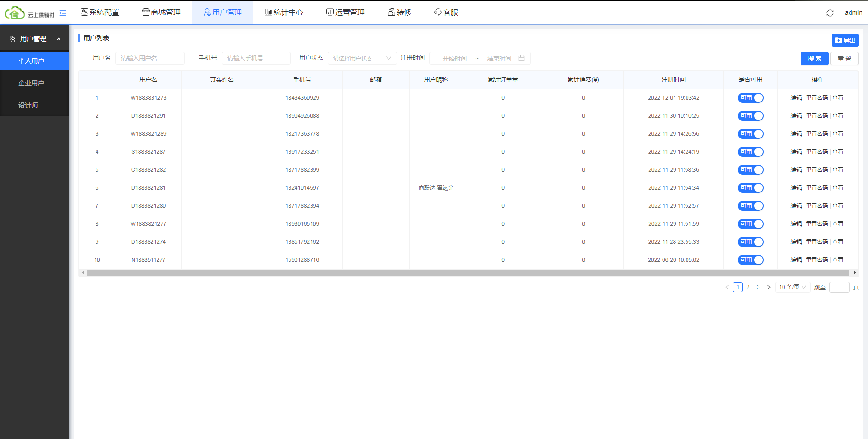Open the 统计中心 statistics center icon
This screenshot has width=868, height=439.
pos(268,12)
